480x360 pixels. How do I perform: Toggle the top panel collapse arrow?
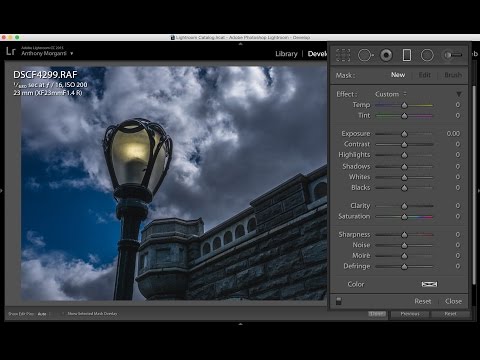240,44
